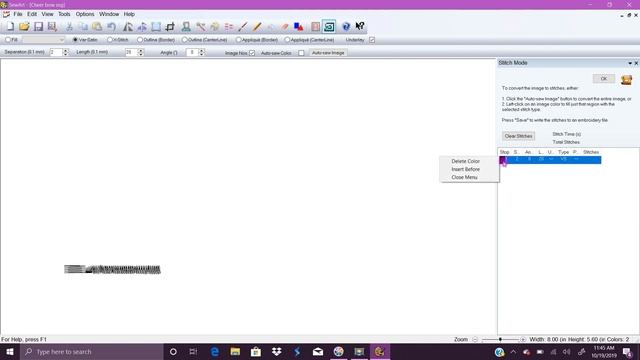Close the Stitch Mode panel

pos(636,63)
